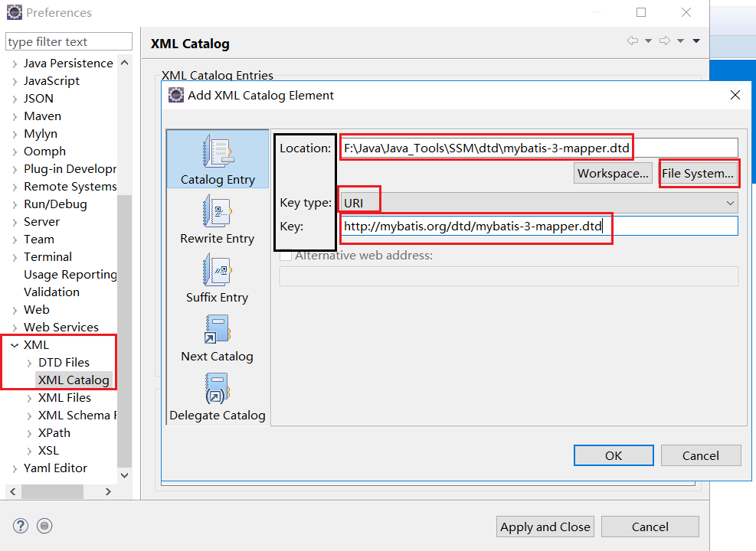
Task: Select Mylyn in preferences tree
Action: (x=41, y=134)
